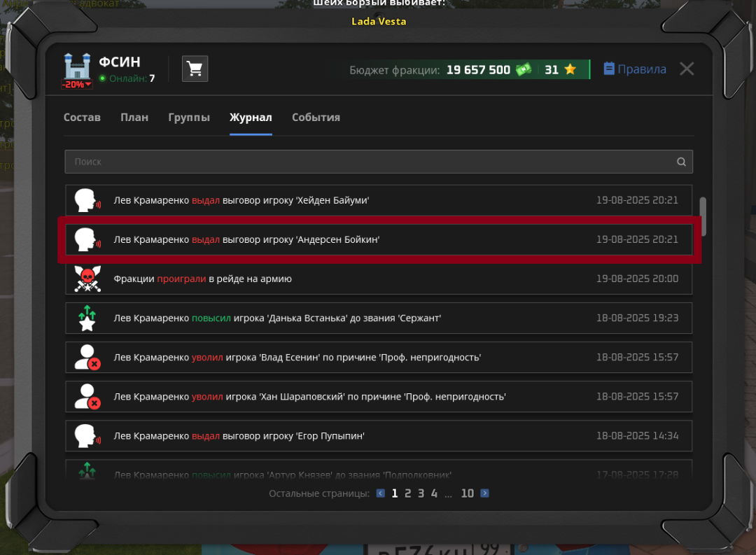
Task: Switch to the Состав tab
Action: [x=82, y=118]
